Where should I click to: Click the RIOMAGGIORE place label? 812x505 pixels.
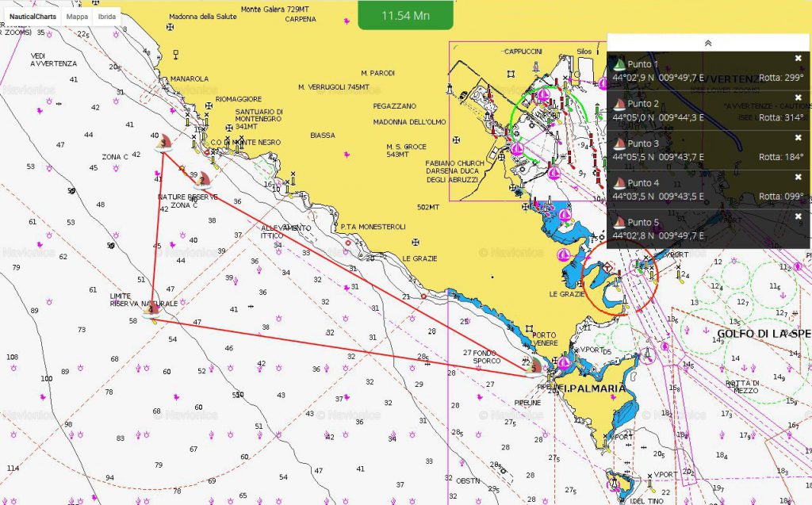239,99
